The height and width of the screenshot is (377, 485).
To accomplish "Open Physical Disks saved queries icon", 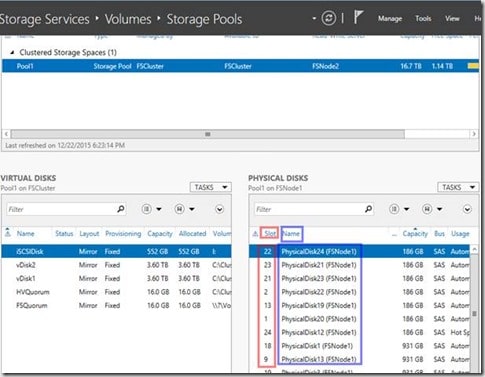I will point(427,209).
